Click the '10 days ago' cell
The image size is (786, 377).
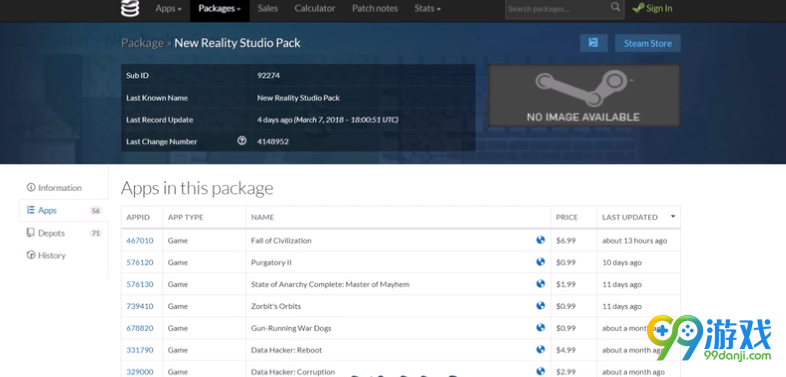click(622, 262)
